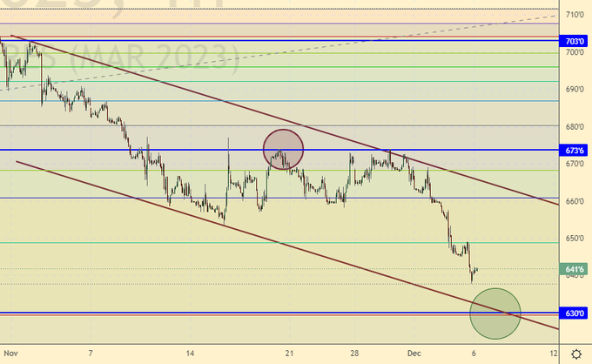Click the 12 date label on time axis
Viewport: 592px width, 364px height.
tap(555, 354)
